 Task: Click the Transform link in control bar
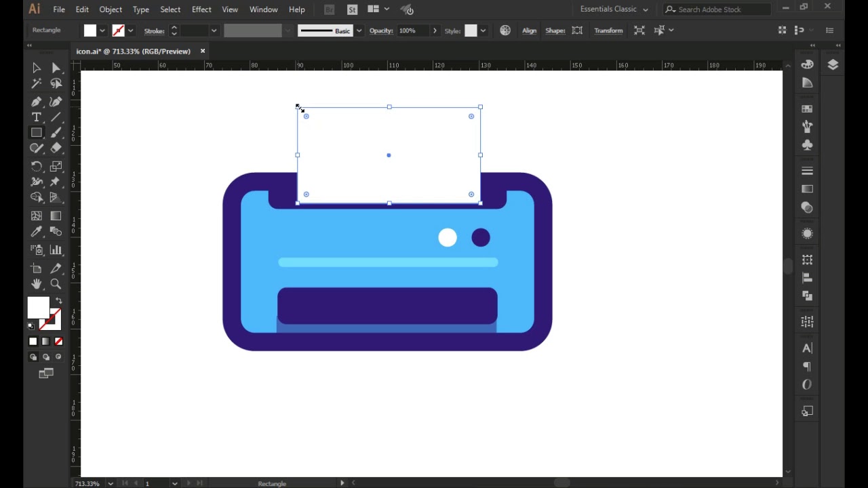pos(608,30)
